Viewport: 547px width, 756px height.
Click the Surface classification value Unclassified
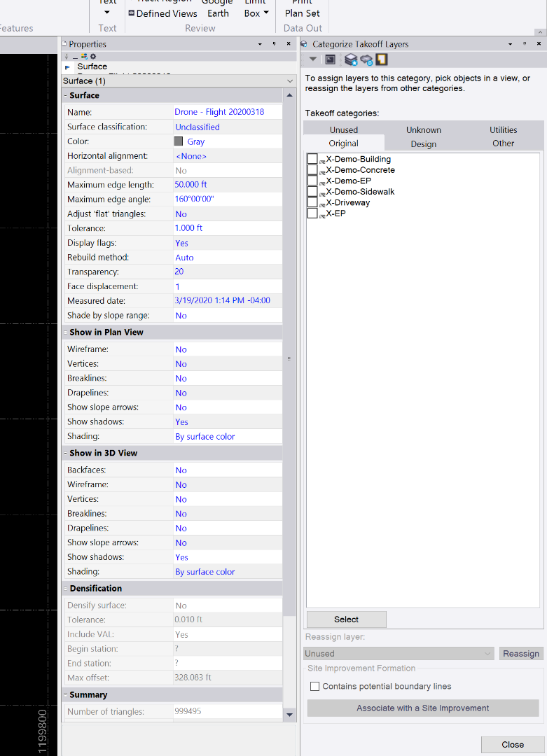pos(228,127)
